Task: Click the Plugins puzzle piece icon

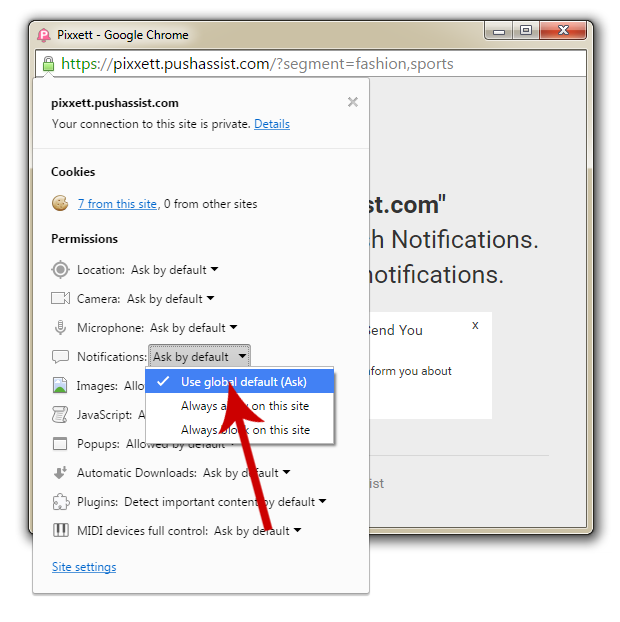Action: [x=61, y=502]
